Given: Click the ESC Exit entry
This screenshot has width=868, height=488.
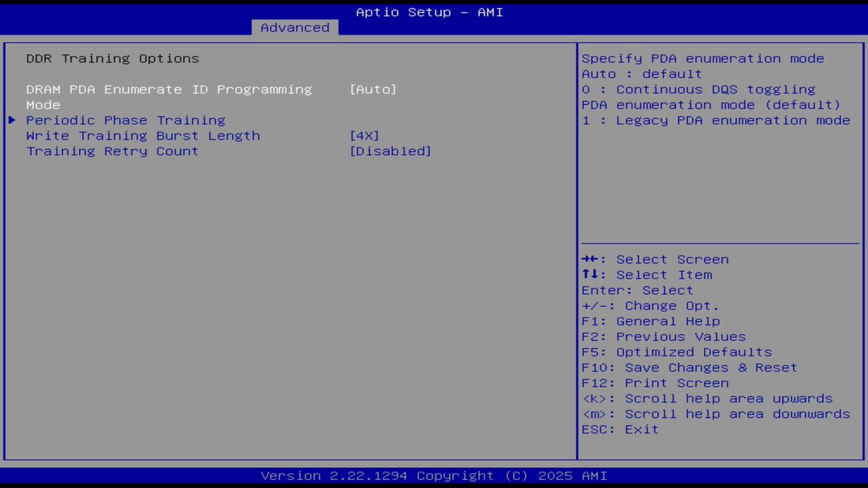Looking at the screenshot, I should pos(619,429).
